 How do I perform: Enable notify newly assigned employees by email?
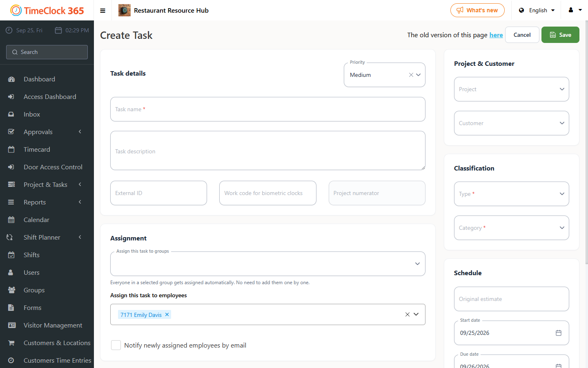116,345
